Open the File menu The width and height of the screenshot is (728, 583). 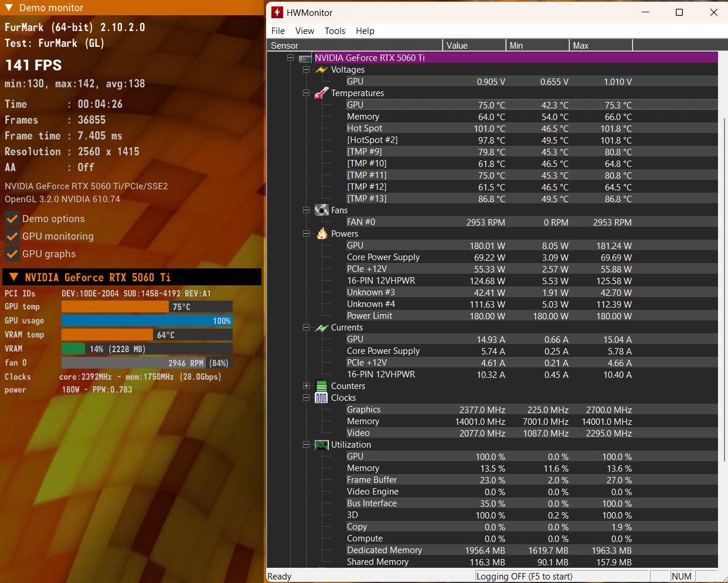click(x=278, y=31)
